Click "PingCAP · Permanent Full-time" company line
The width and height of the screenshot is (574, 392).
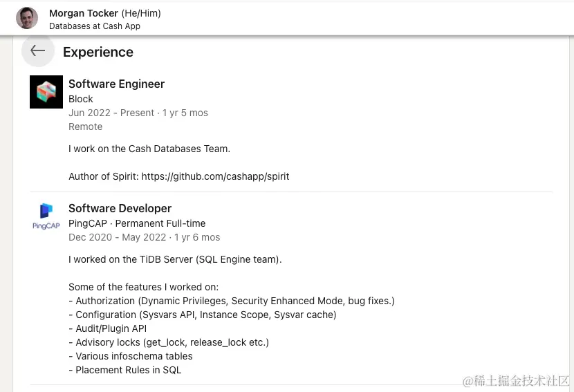tap(137, 223)
